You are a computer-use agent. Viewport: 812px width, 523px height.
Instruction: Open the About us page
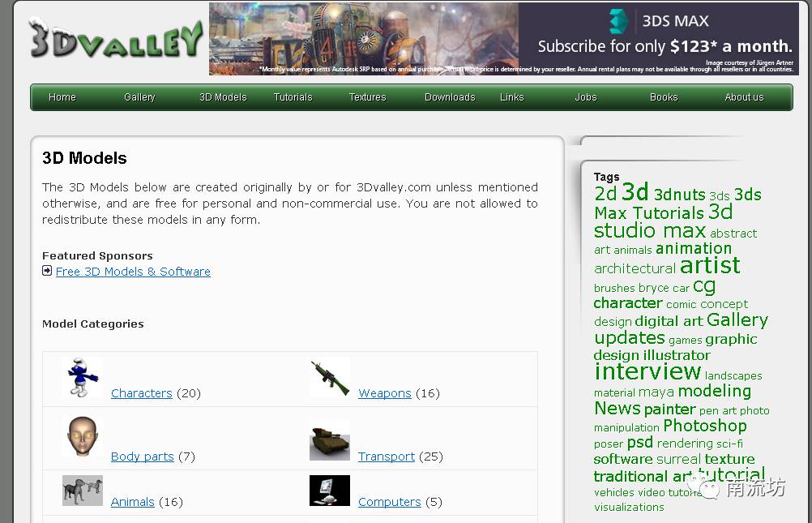click(744, 97)
